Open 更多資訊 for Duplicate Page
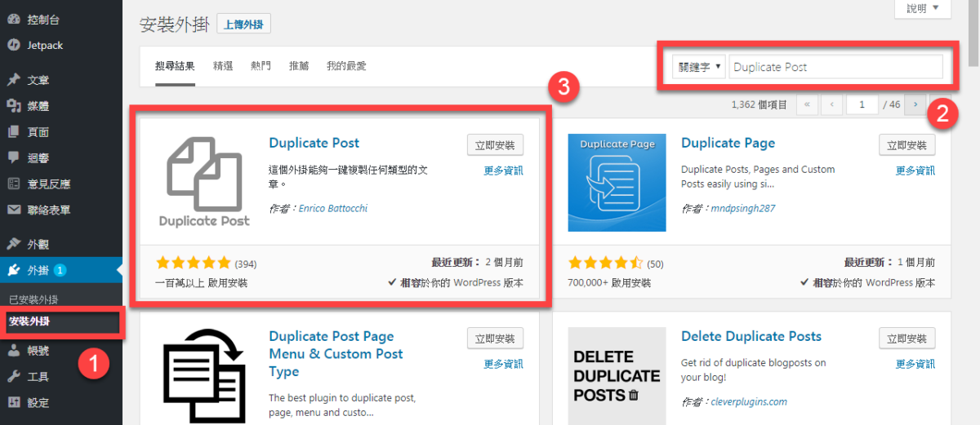980x425 pixels. click(915, 170)
